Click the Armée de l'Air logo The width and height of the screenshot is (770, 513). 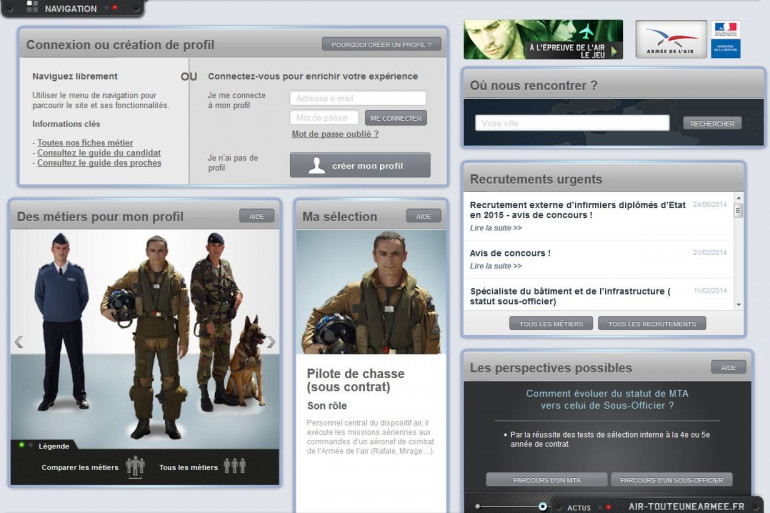(x=671, y=39)
